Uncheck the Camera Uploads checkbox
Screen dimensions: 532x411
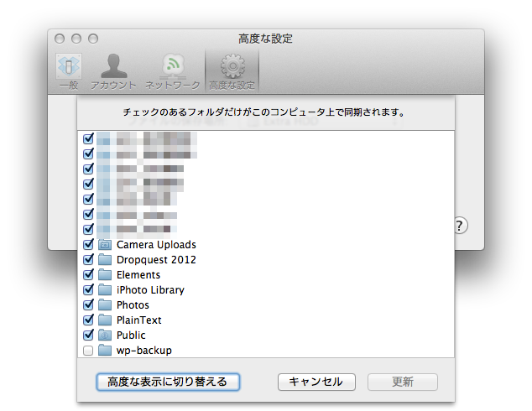click(88, 245)
